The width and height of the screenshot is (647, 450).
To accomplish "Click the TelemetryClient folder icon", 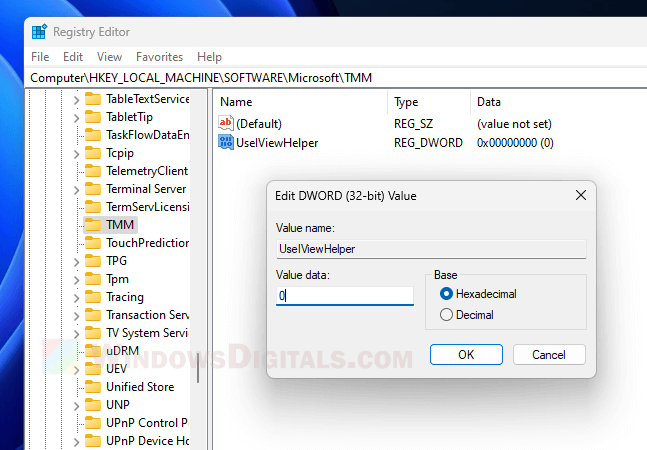I will (93, 171).
